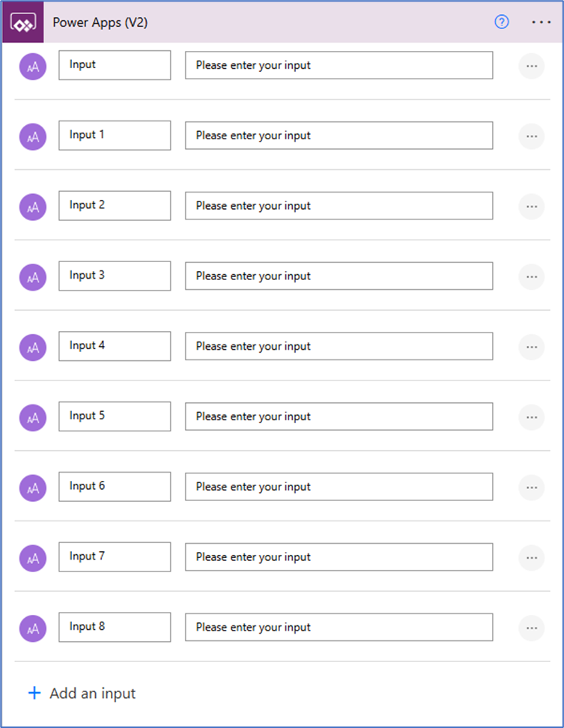This screenshot has height=728, width=564.
Task: Open the ellipsis menu for Input 7
Action: 532,557
